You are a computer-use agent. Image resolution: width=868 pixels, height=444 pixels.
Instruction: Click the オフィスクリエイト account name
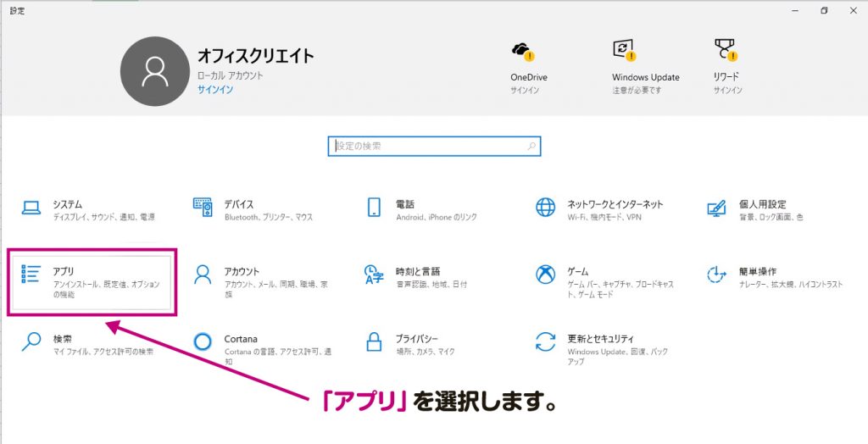coord(256,56)
